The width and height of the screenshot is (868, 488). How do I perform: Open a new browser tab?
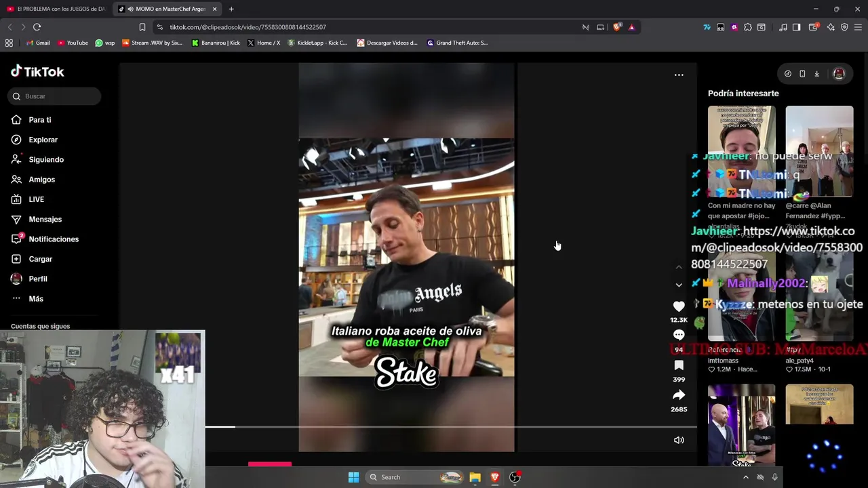(231, 9)
